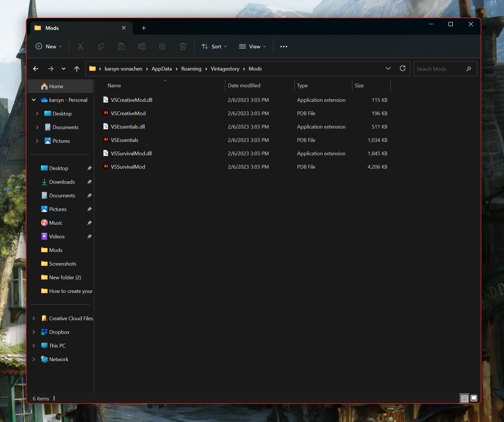Click the Paste clipboard icon
Viewport: 504px width, 422px height.
click(122, 46)
